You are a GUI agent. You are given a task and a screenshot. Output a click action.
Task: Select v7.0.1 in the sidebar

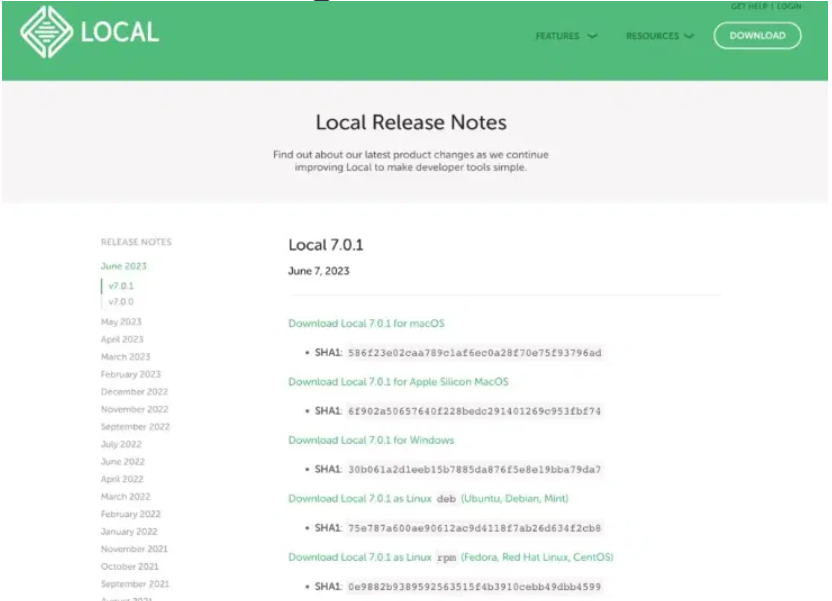(121, 286)
